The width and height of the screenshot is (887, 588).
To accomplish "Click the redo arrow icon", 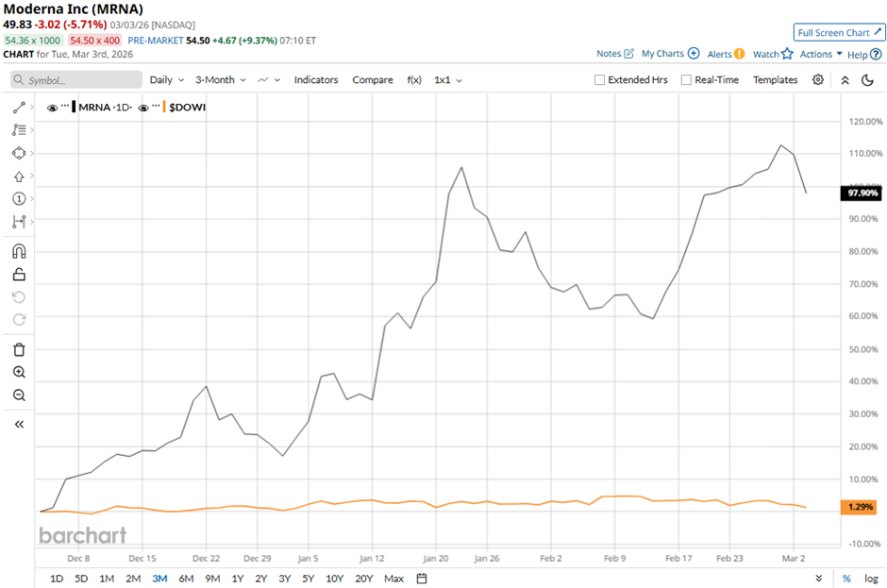I will pyautogui.click(x=19, y=320).
